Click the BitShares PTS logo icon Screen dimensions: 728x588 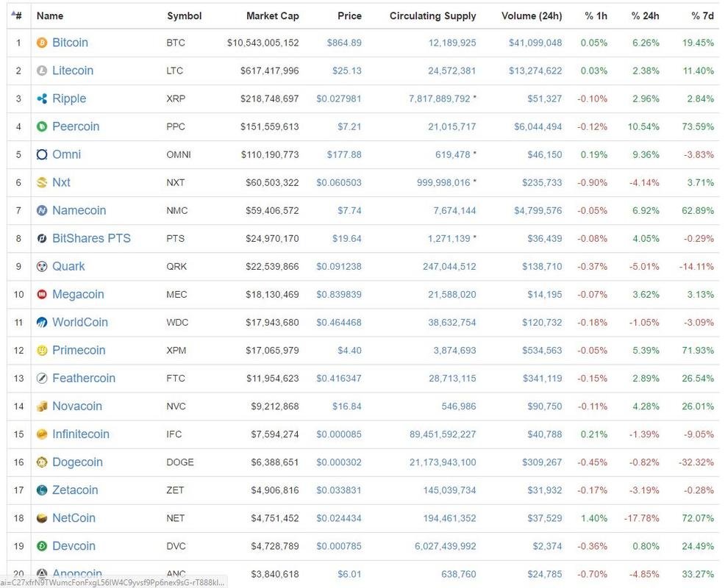click(x=42, y=239)
